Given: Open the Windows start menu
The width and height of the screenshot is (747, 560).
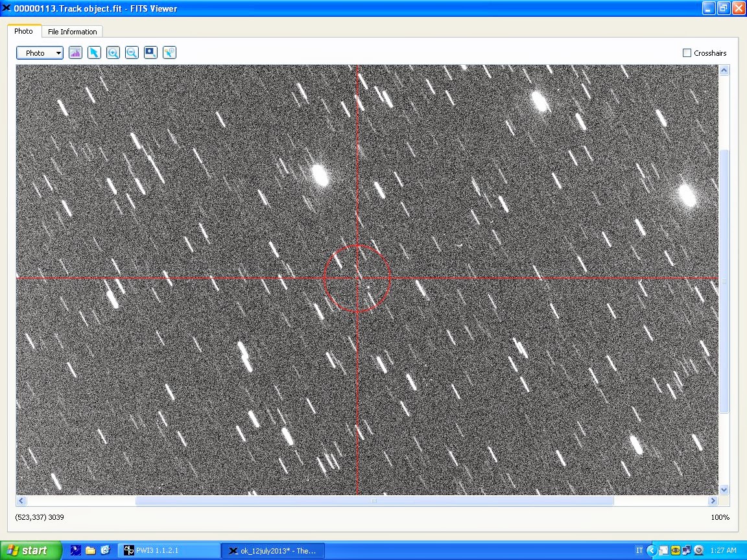Looking at the screenshot, I should click(30, 551).
